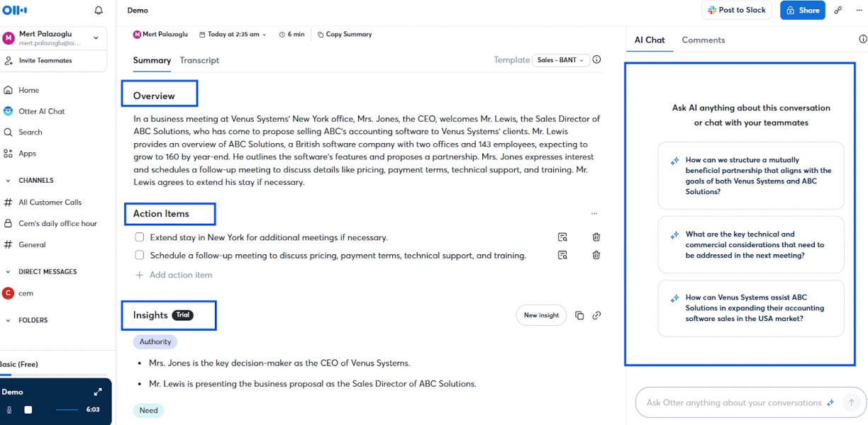Expand the Demo recording widget

(x=98, y=392)
